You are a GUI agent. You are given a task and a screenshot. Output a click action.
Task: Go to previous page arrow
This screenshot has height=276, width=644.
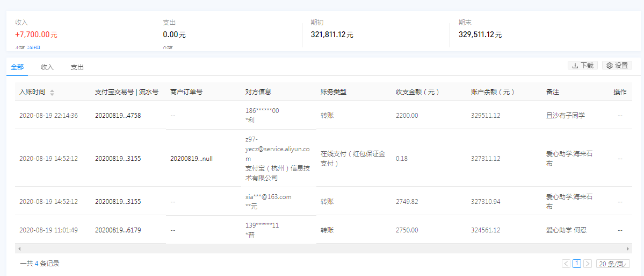click(x=566, y=264)
